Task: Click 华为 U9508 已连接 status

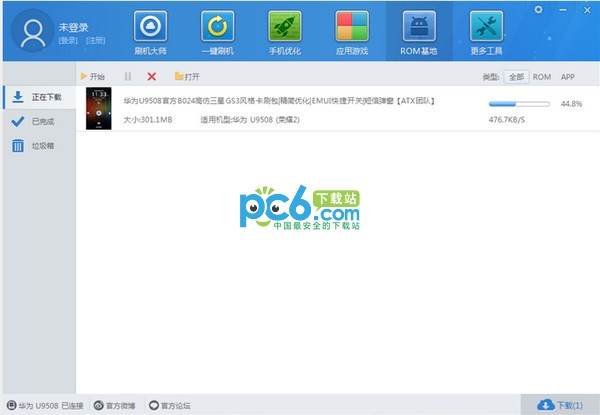Action: 45,405
